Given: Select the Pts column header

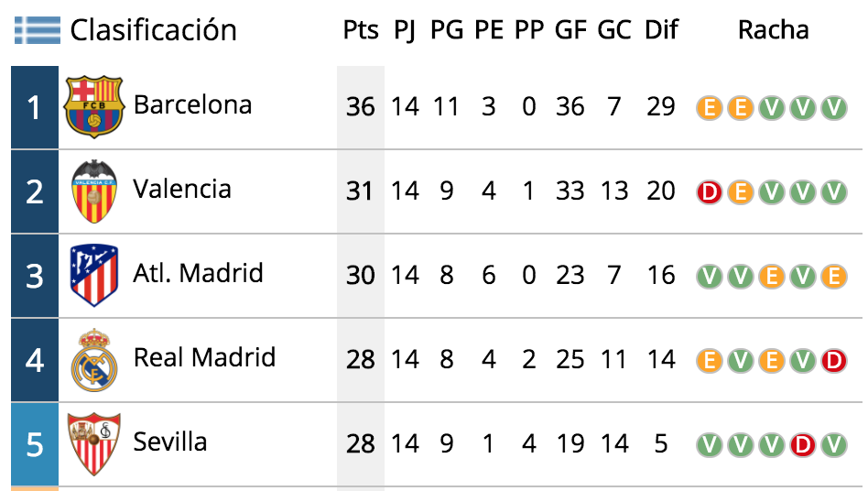Looking at the screenshot, I should [x=361, y=30].
